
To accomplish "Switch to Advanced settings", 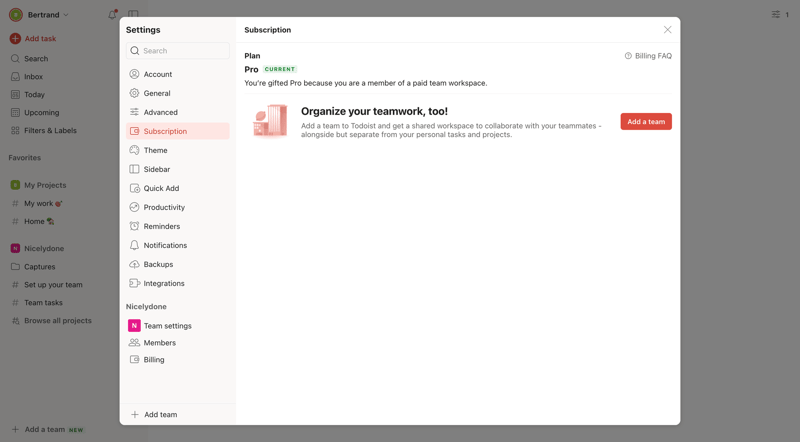I will 178,112.
